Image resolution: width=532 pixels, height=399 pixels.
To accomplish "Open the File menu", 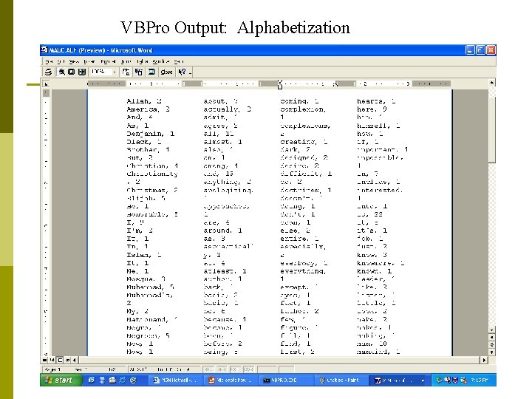I will (49, 61).
